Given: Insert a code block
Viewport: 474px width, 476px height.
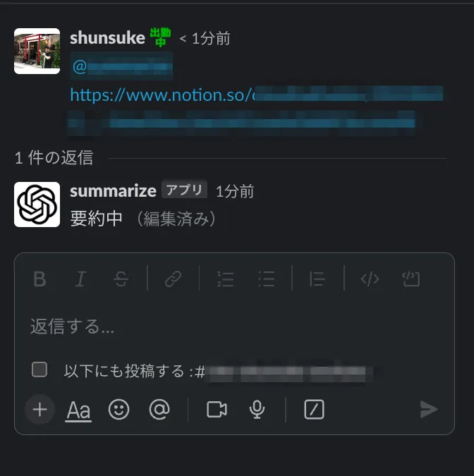Looking at the screenshot, I should [x=411, y=279].
